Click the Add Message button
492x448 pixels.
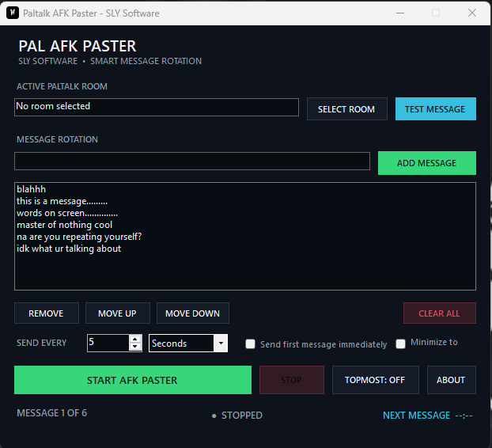coord(426,163)
